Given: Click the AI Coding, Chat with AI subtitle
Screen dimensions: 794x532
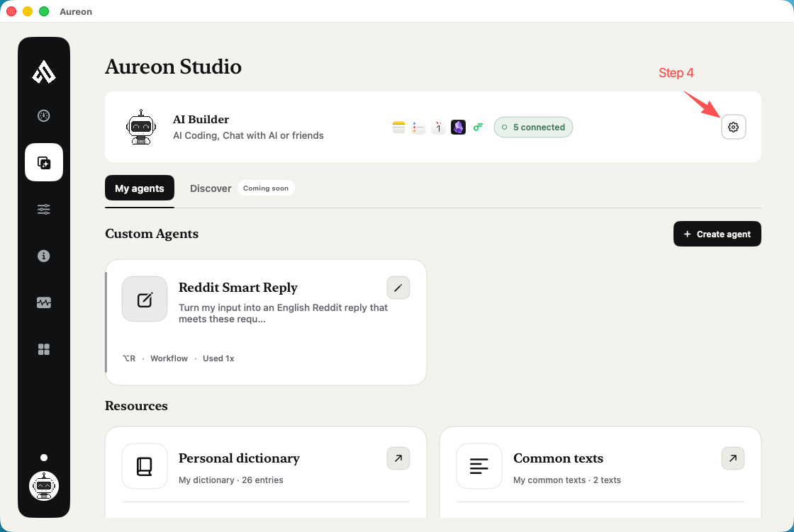Looking at the screenshot, I should (x=248, y=136).
